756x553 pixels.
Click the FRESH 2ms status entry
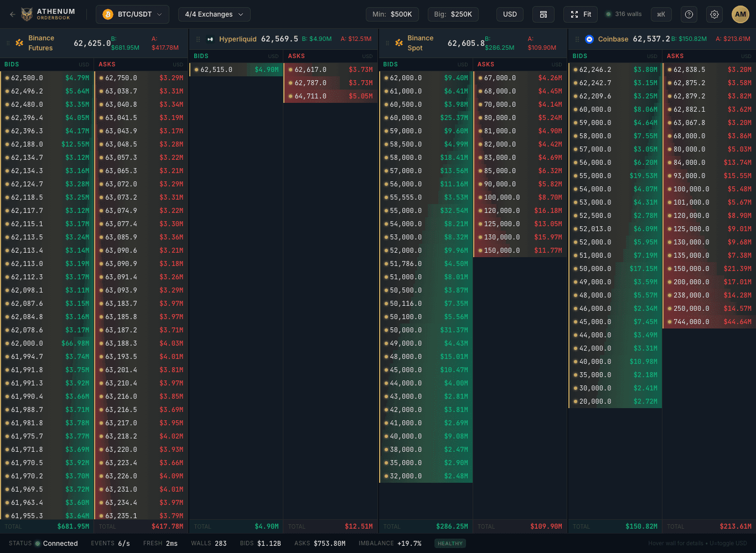click(160, 544)
